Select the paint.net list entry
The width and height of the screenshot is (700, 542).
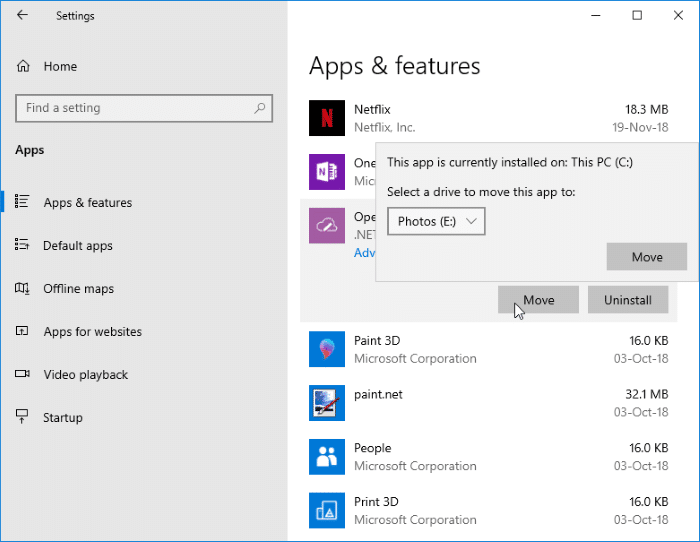(488, 403)
